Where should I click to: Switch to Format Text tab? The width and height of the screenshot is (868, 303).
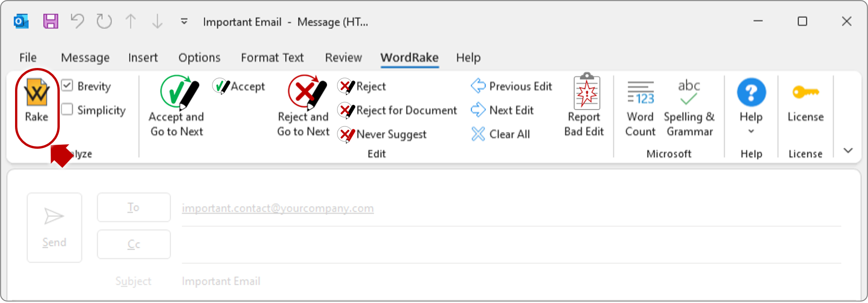click(x=272, y=57)
